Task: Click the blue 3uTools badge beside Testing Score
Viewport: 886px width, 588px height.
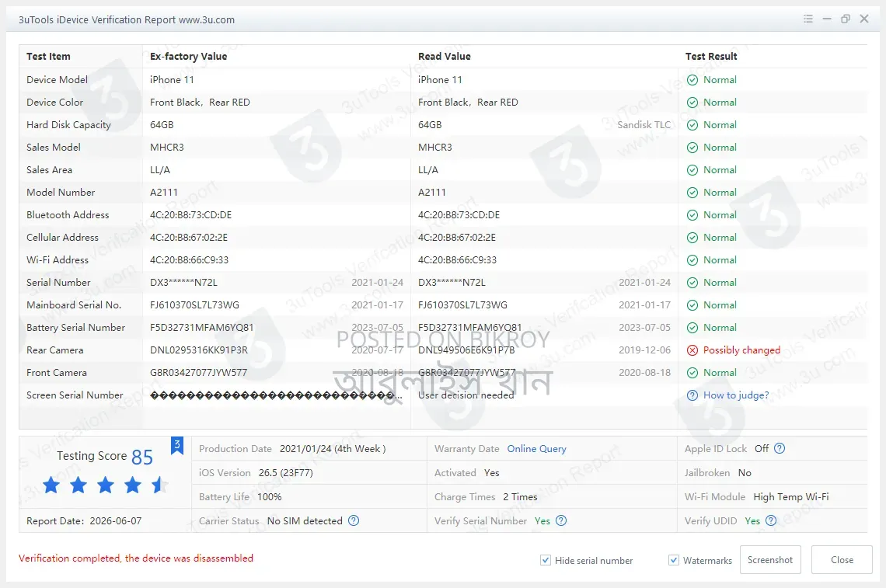Action: pos(177,445)
